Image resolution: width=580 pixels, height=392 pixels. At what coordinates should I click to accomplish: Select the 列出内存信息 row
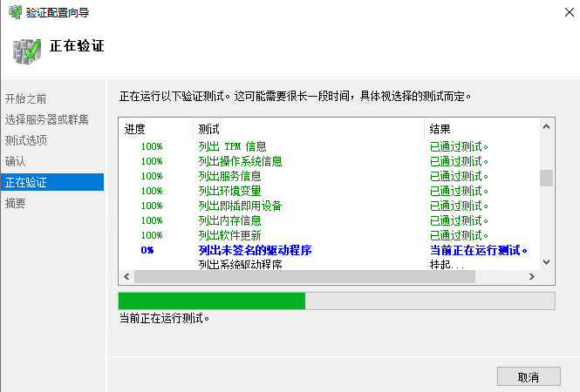click(329, 220)
